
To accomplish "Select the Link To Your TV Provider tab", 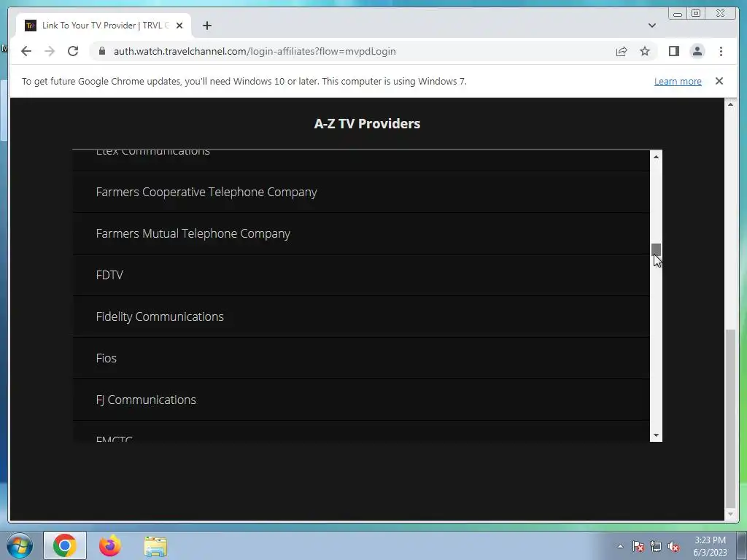I will coord(104,26).
